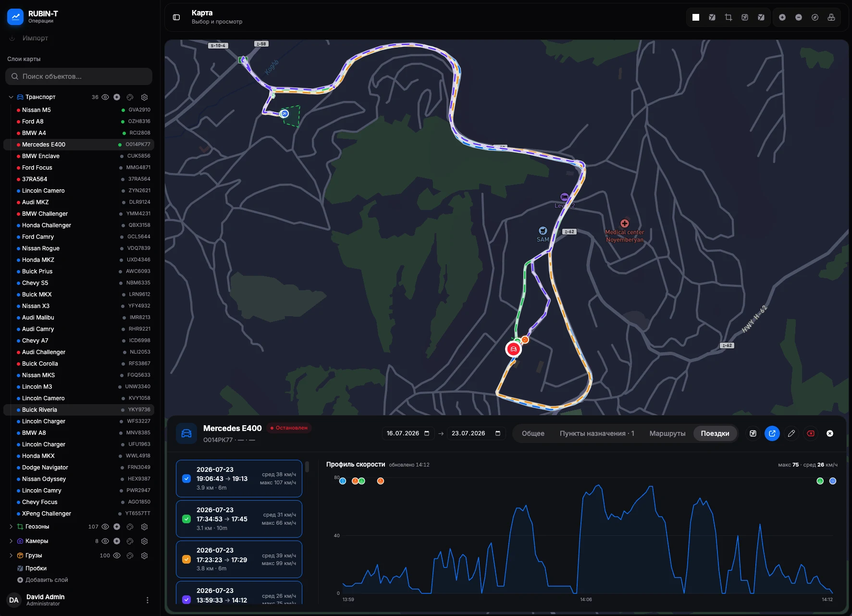Zoom out with the map minus button
This screenshot has width=852, height=616.
[x=799, y=17]
